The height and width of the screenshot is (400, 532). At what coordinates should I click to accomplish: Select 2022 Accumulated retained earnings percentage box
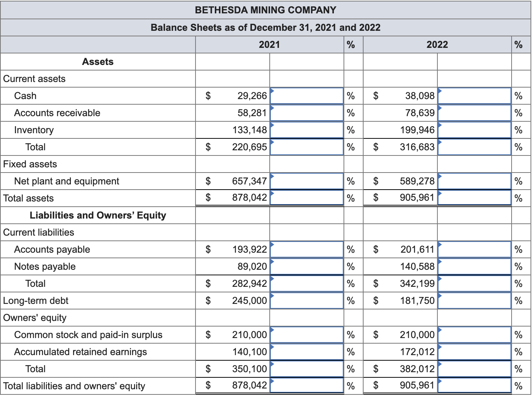pos(474,352)
